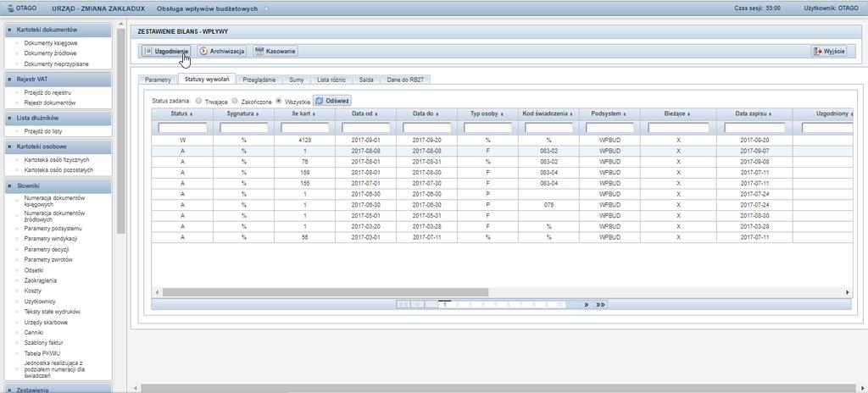Screen dimensions: 868x393
Task: Open the Dane do RB27 tab
Action: 406,80
